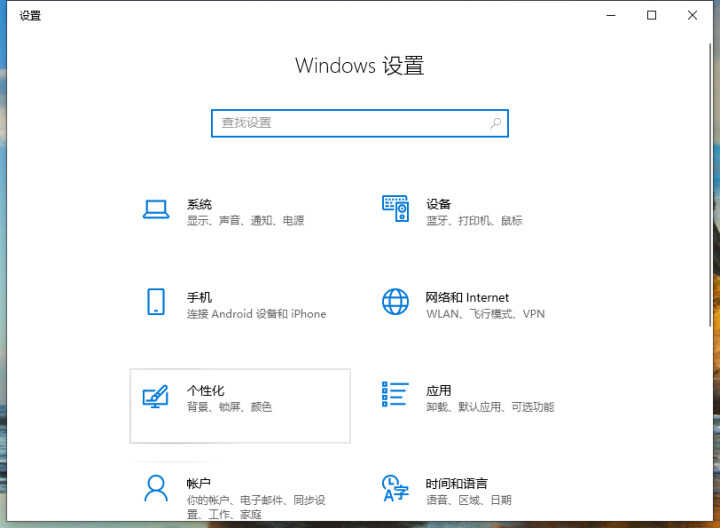Click the globe icon for 网络和 Internet
The image size is (720, 528).
click(396, 302)
